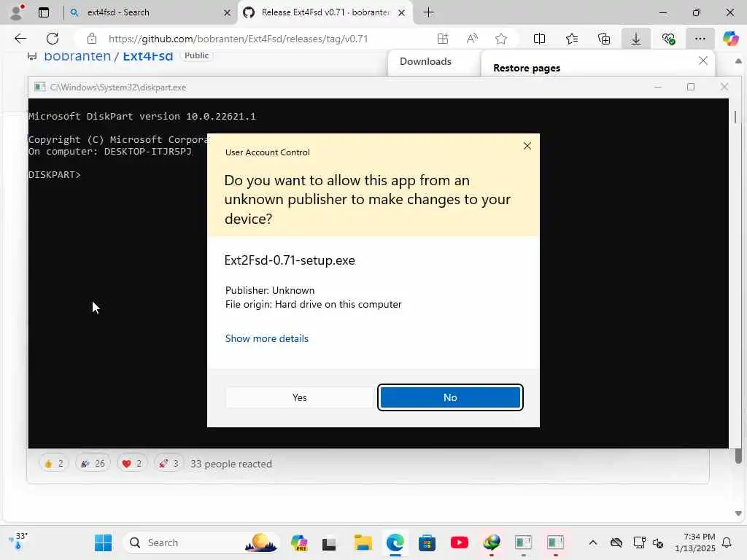Screen dimensions: 747x560
Task: Open a new browser tab
Action: 428,12
